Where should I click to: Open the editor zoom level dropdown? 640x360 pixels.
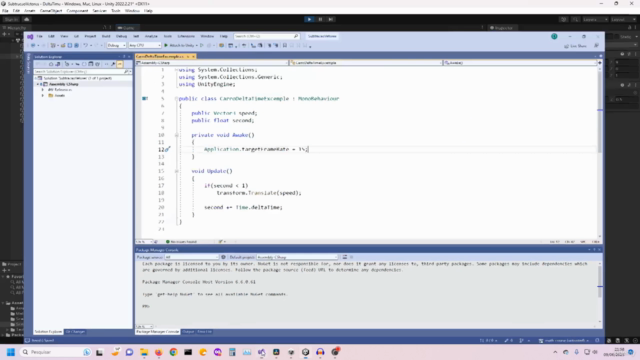(144, 242)
